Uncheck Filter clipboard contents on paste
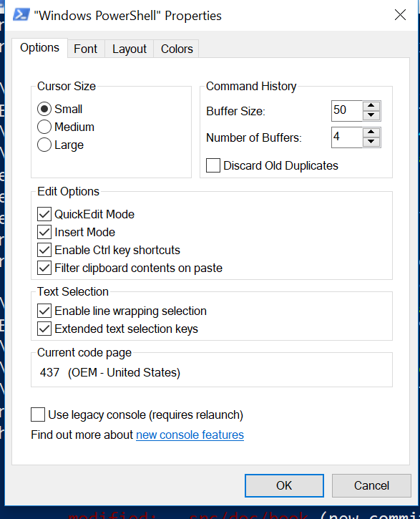The image size is (420, 519). click(x=44, y=268)
